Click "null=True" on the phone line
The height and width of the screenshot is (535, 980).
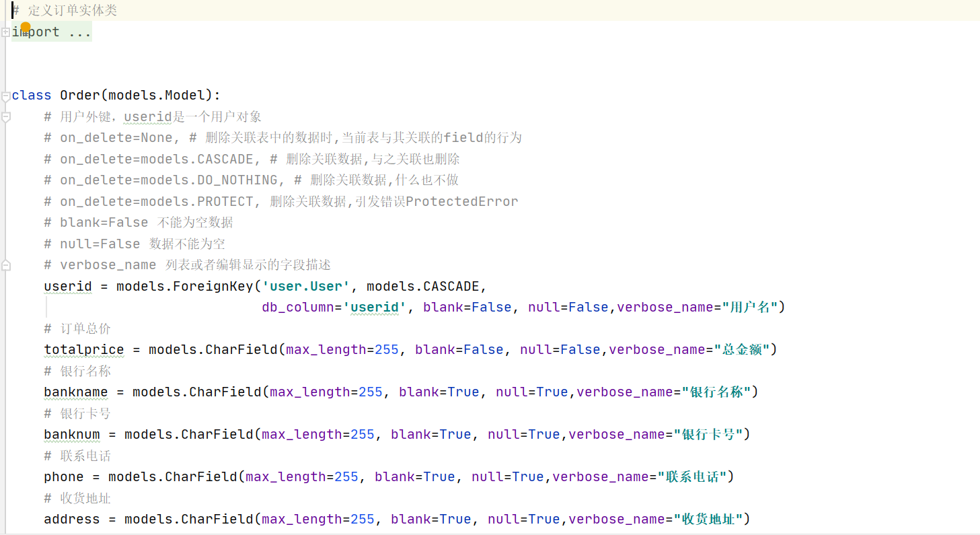(x=508, y=477)
